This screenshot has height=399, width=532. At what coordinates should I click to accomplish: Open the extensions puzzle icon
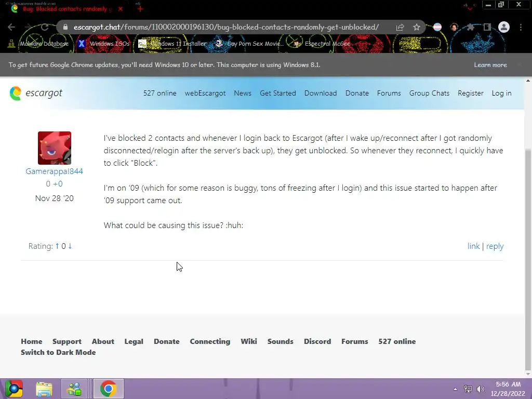471,27
